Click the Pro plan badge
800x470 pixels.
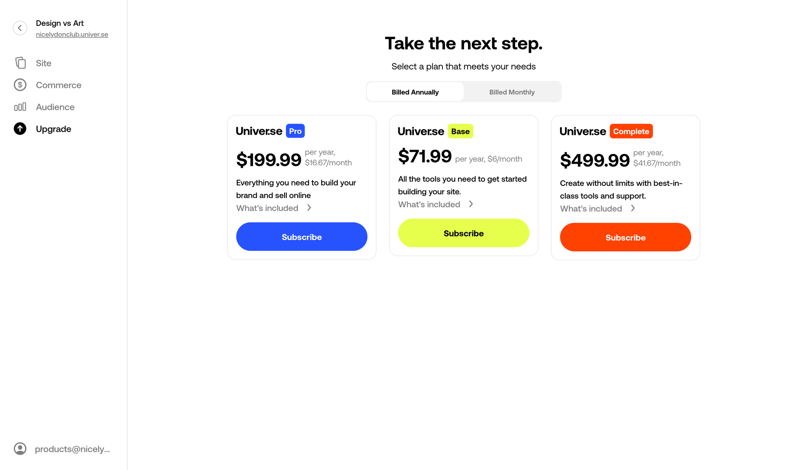tap(295, 131)
